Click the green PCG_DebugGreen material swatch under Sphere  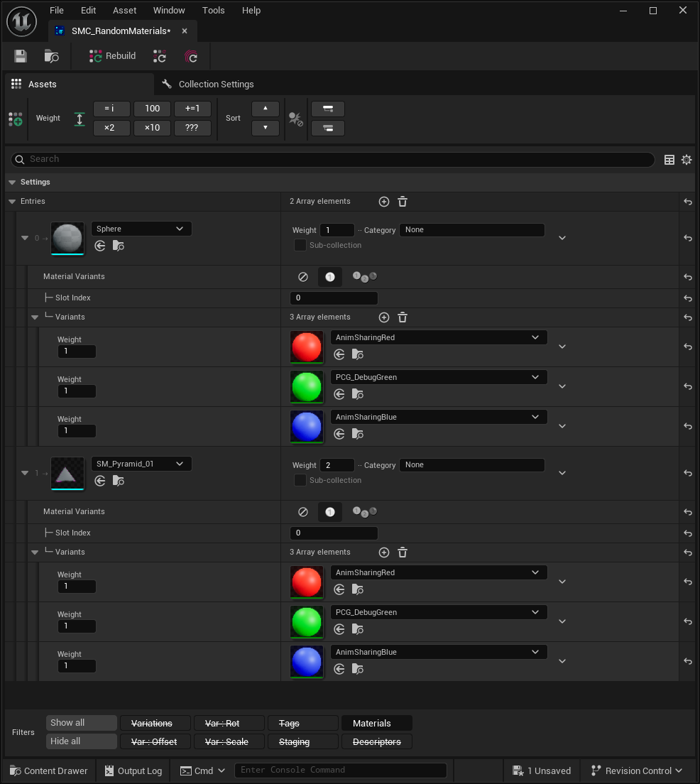point(307,386)
